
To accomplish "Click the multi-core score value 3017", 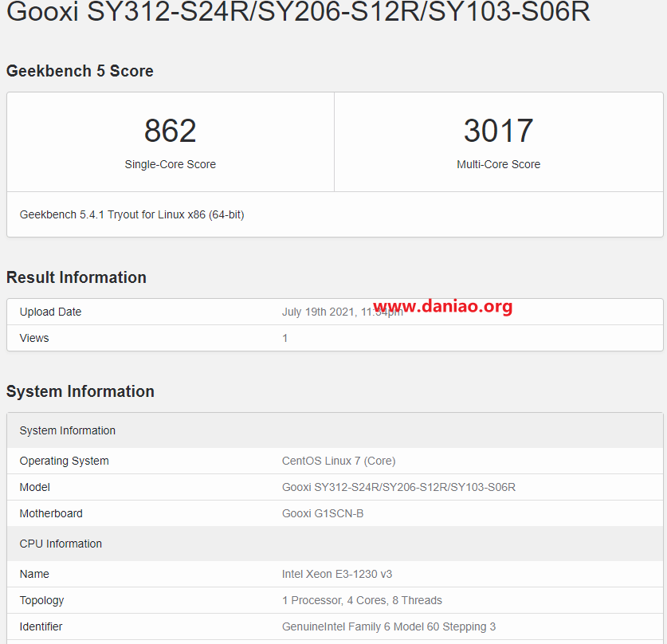I will [x=499, y=130].
